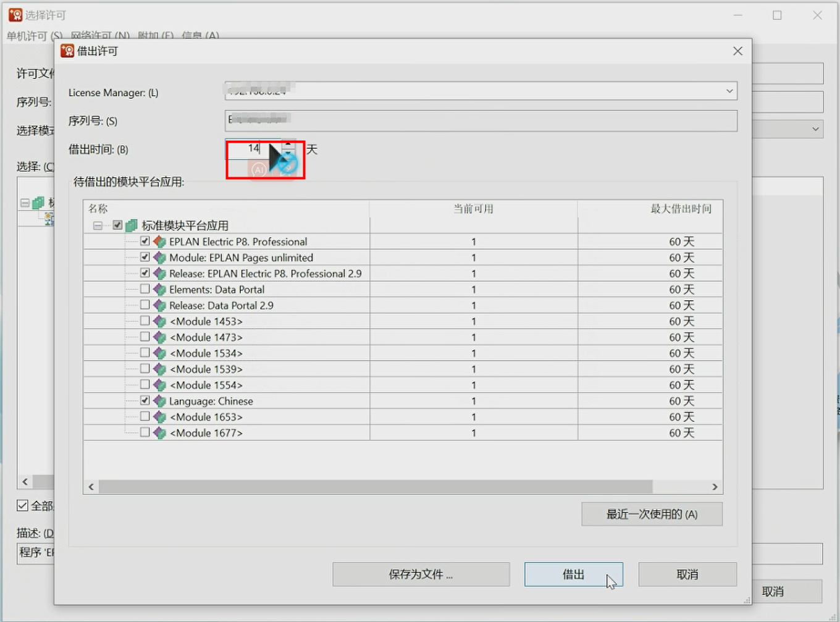Enable the <Module 1453> checkbox
The width and height of the screenshot is (840, 622).
[145, 321]
